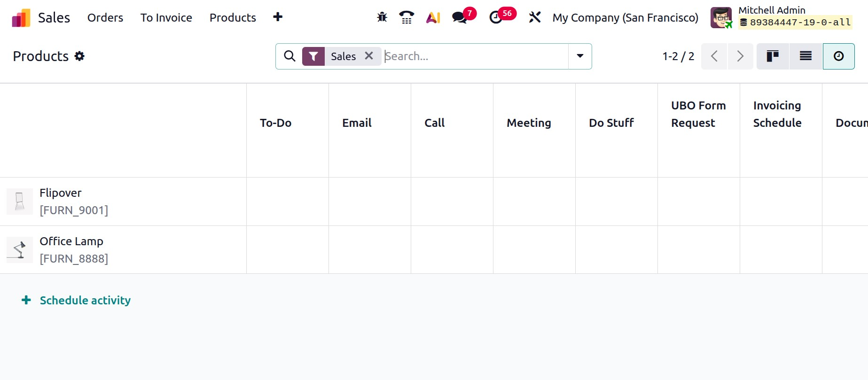This screenshot has width=868, height=380.
Task: Open the company switcher My Company
Action: point(625,18)
